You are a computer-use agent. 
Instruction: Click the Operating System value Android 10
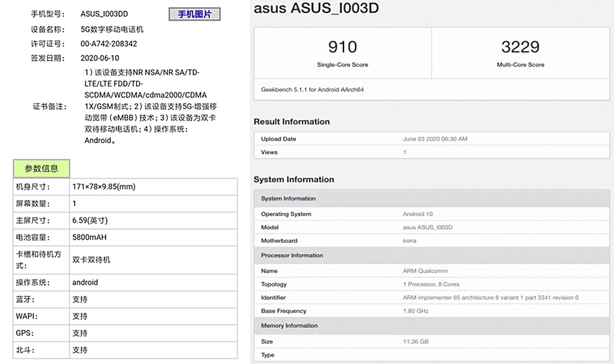pos(418,214)
